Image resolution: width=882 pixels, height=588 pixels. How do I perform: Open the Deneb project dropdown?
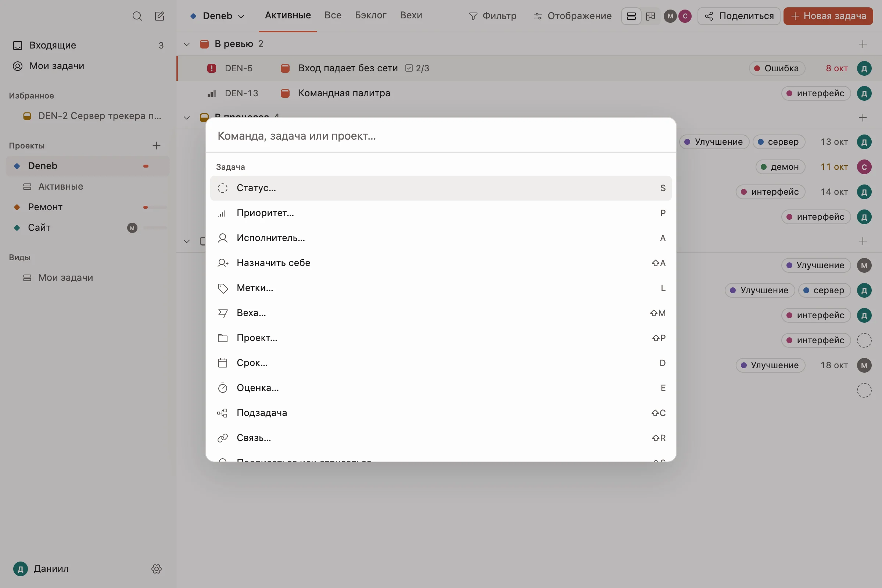218,16
